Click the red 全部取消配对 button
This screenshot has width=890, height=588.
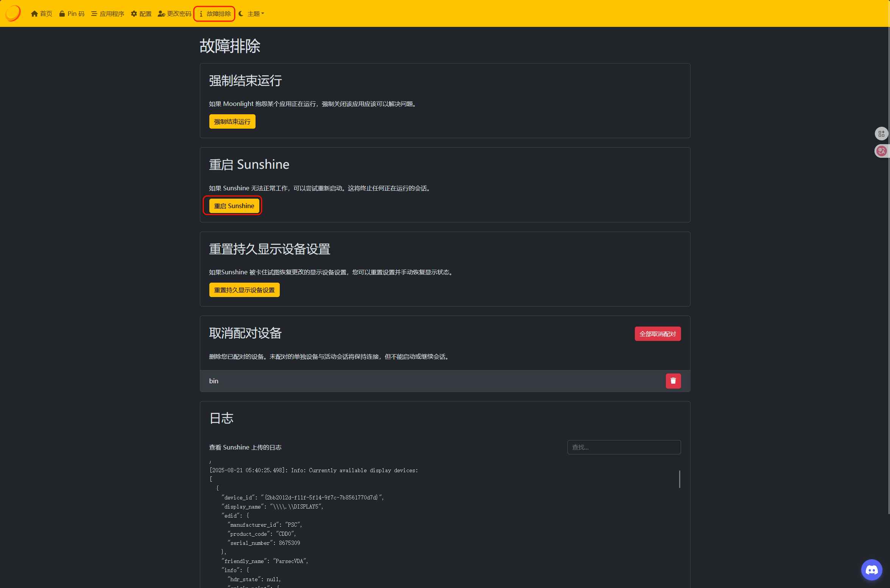(658, 334)
